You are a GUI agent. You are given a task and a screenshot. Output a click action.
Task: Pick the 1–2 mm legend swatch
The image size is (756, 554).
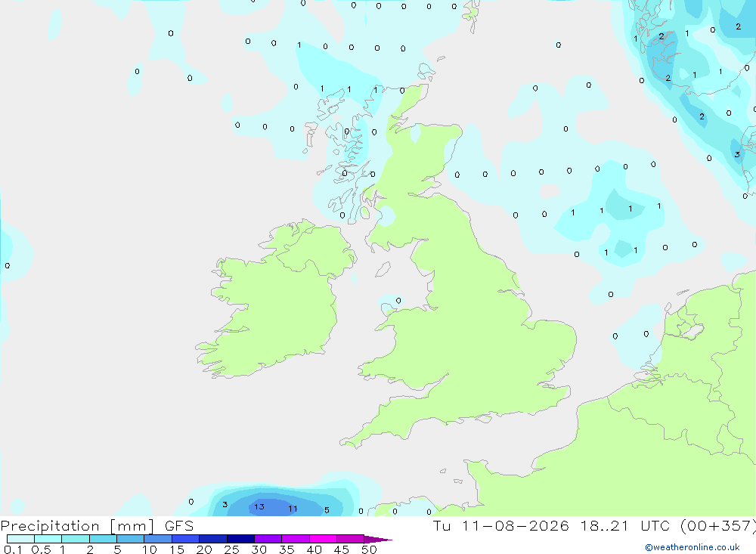[76, 539]
